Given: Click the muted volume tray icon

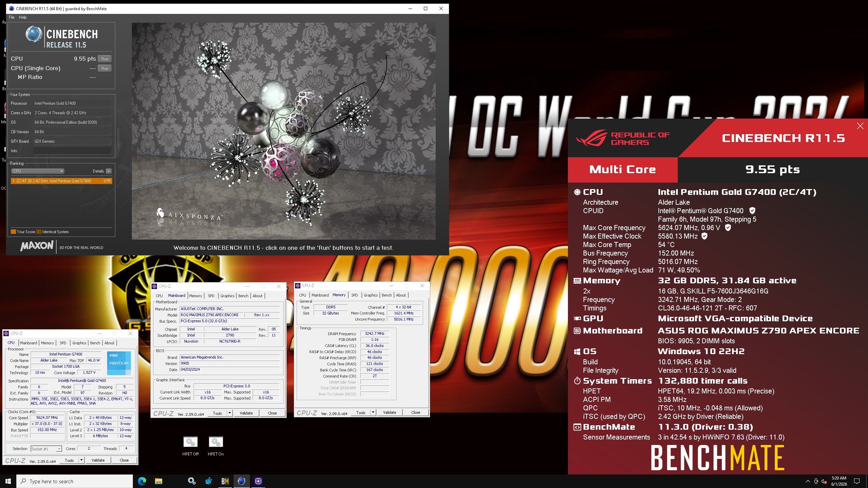Looking at the screenshot, I should (824, 481).
